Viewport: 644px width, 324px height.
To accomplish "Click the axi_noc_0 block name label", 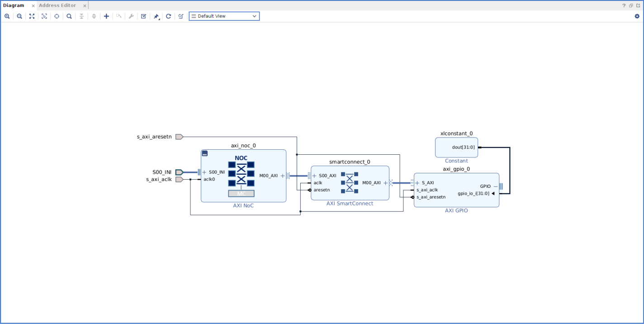I will 243,146.
